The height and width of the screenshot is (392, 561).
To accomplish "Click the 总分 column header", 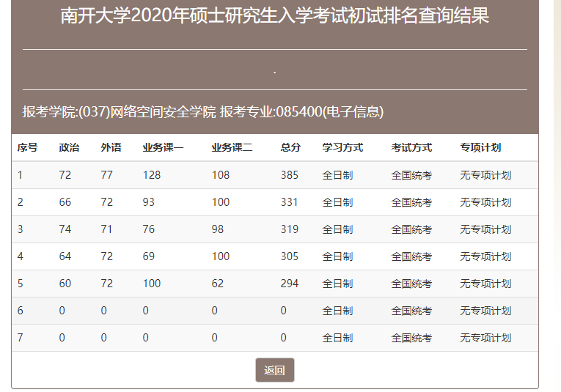I will [290, 147].
